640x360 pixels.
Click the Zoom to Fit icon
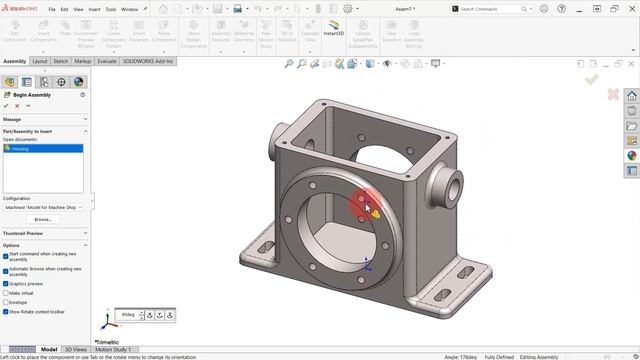289,64
